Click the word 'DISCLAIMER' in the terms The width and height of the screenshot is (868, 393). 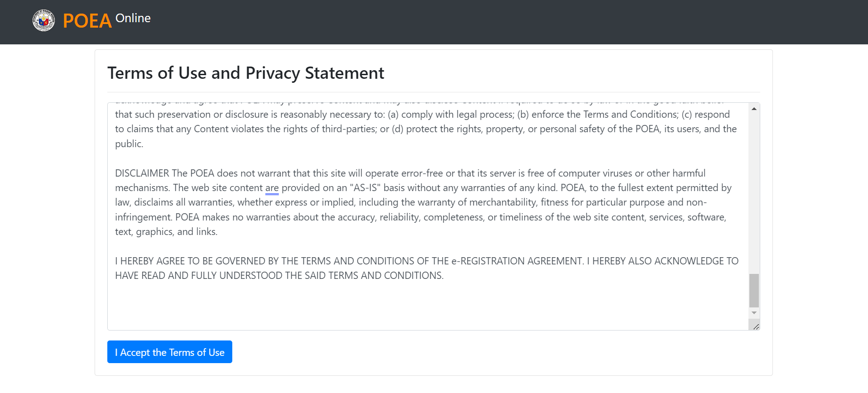(x=142, y=173)
